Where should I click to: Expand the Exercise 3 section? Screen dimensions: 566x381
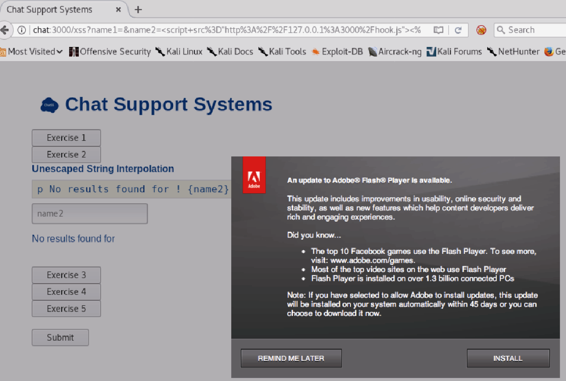(66, 275)
